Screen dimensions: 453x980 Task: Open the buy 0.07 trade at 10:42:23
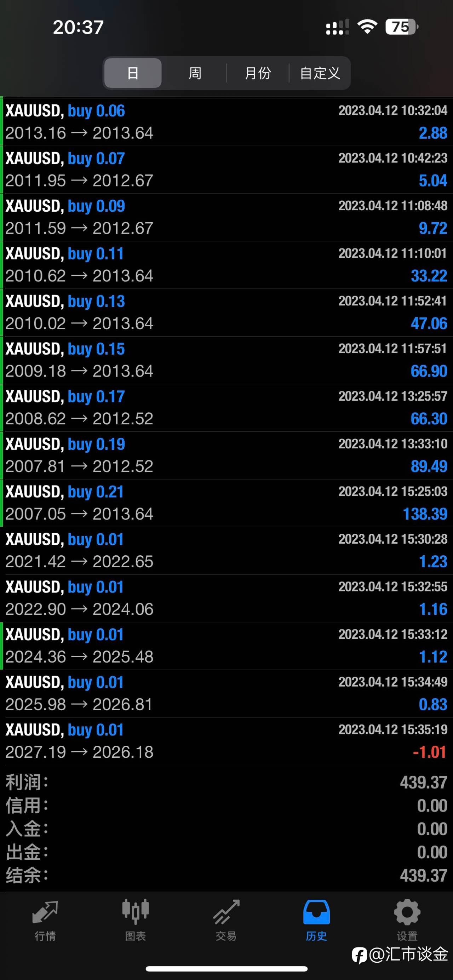click(226, 170)
